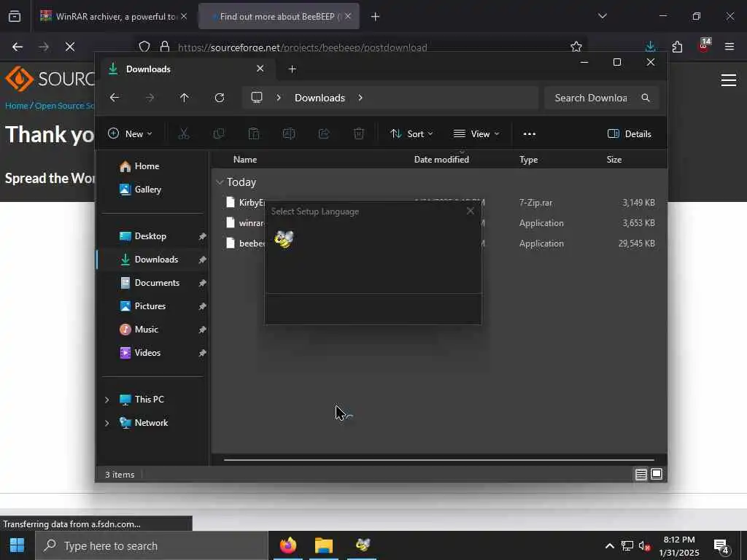Refresh the Downloads folder view

(219, 98)
